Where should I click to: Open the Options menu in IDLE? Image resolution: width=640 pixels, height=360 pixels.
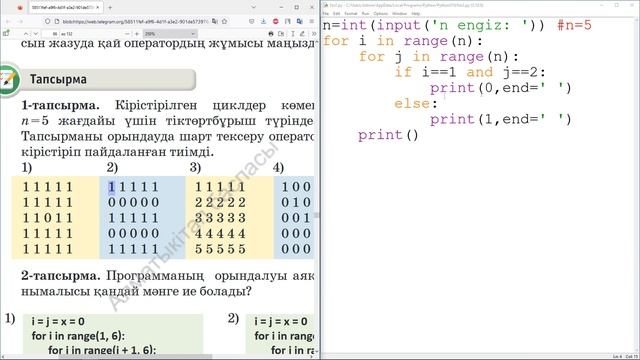coord(380,13)
